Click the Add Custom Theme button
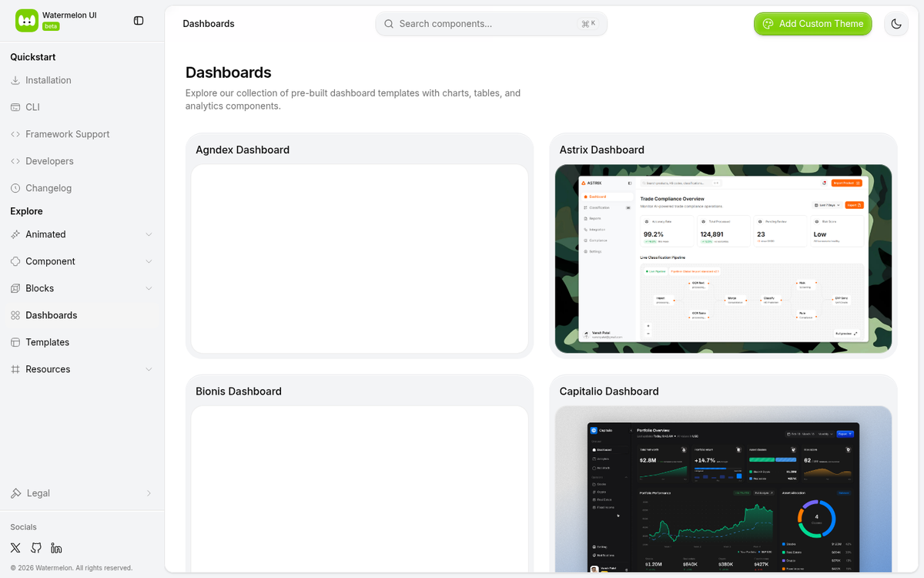Viewport: 924px width, 578px height. coord(813,24)
